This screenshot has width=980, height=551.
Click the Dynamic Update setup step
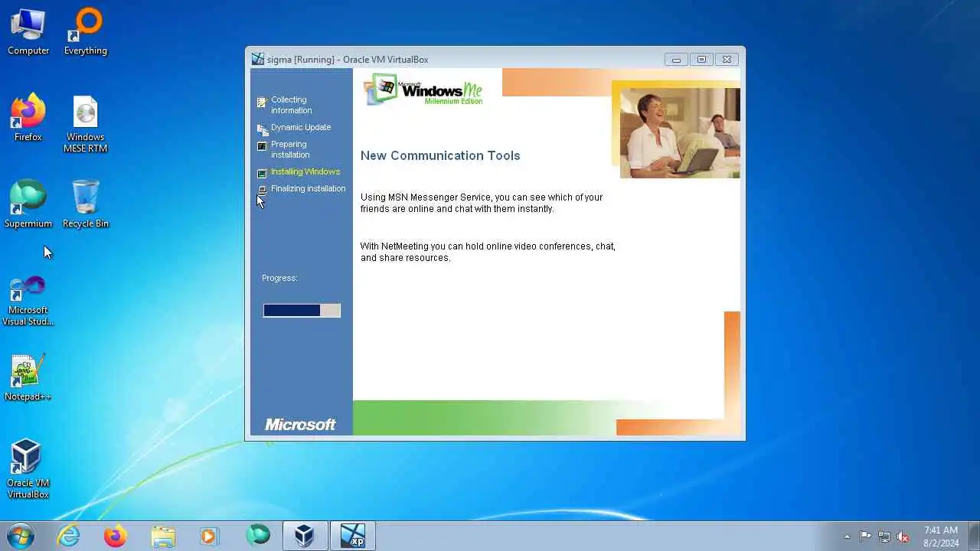(x=301, y=127)
